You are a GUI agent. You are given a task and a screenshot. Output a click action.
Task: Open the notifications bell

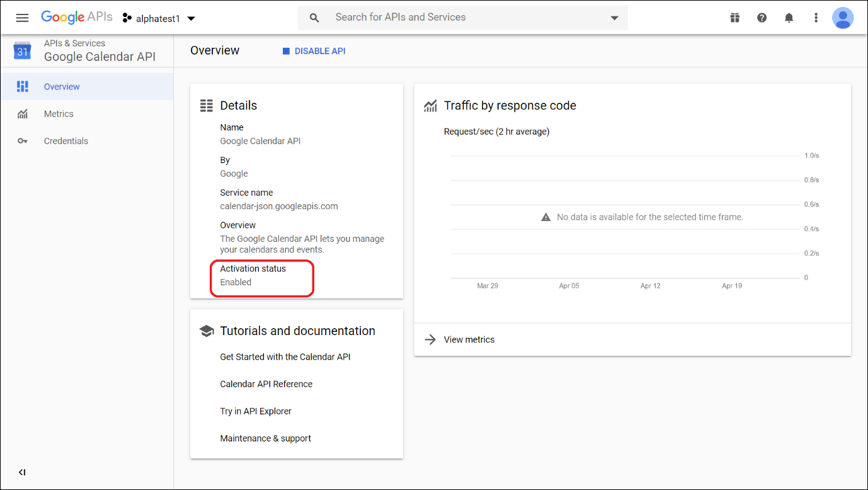[789, 18]
